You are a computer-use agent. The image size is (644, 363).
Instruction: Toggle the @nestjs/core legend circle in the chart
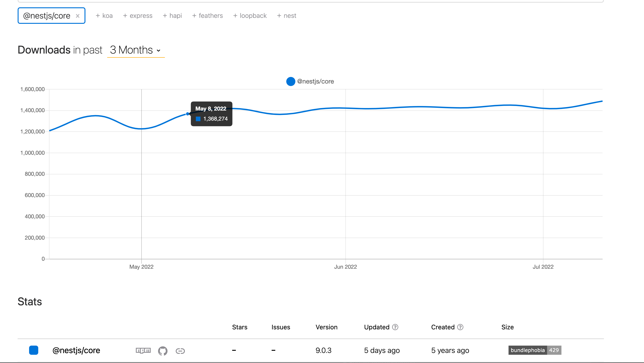tap(290, 81)
